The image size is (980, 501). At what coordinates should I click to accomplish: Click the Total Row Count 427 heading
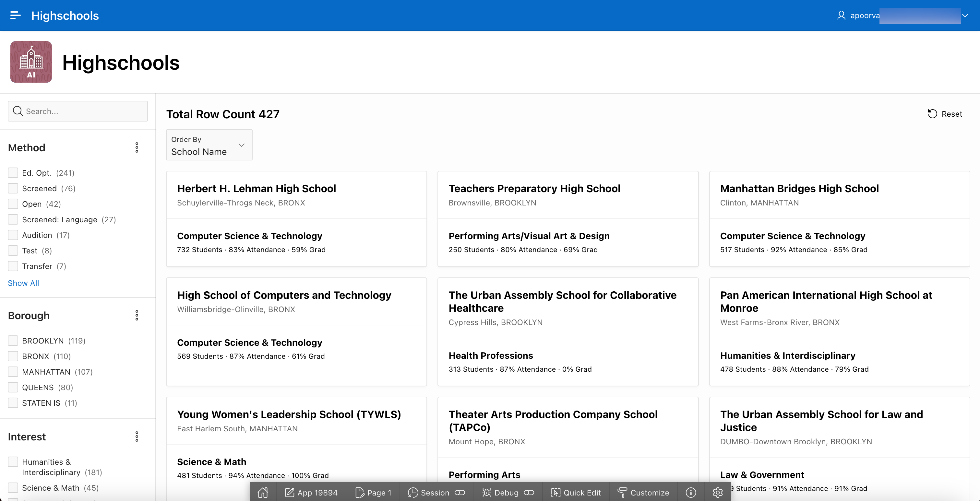pos(223,114)
